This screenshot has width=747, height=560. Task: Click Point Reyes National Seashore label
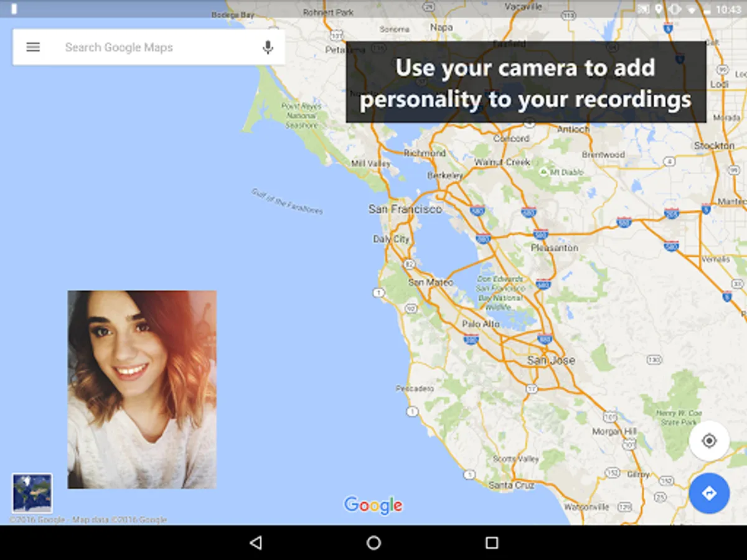tap(301, 116)
